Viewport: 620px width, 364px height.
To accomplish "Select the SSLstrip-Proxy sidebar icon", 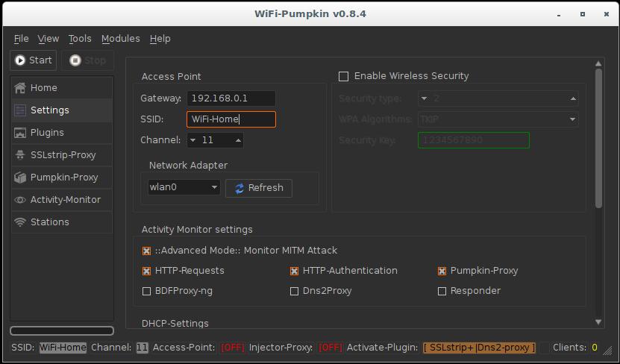I will click(x=20, y=155).
